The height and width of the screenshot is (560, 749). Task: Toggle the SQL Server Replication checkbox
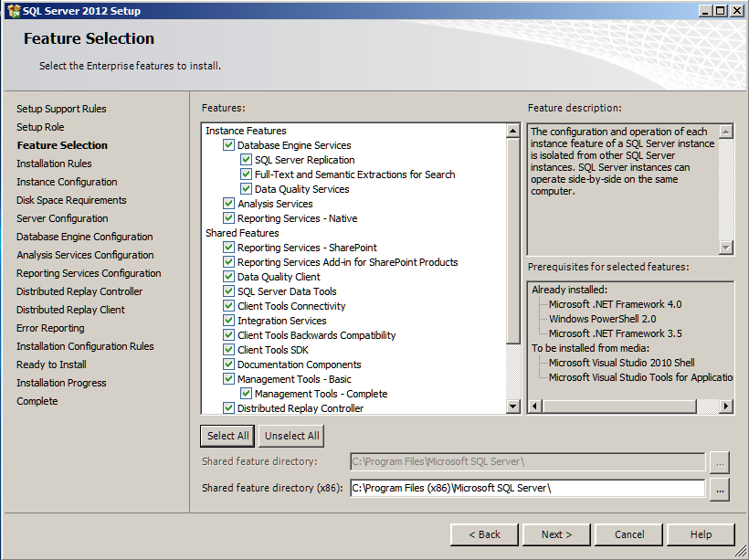[x=247, y=160]
